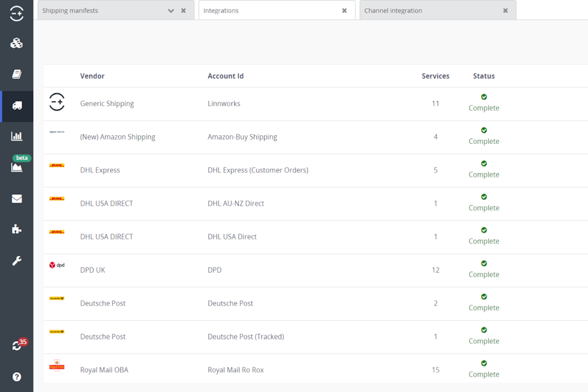This screenshot has width=588, height=392.
Task: Click the DHL logo beside DHL AU-NZ Direct
Action: click(x=57, y=199)
